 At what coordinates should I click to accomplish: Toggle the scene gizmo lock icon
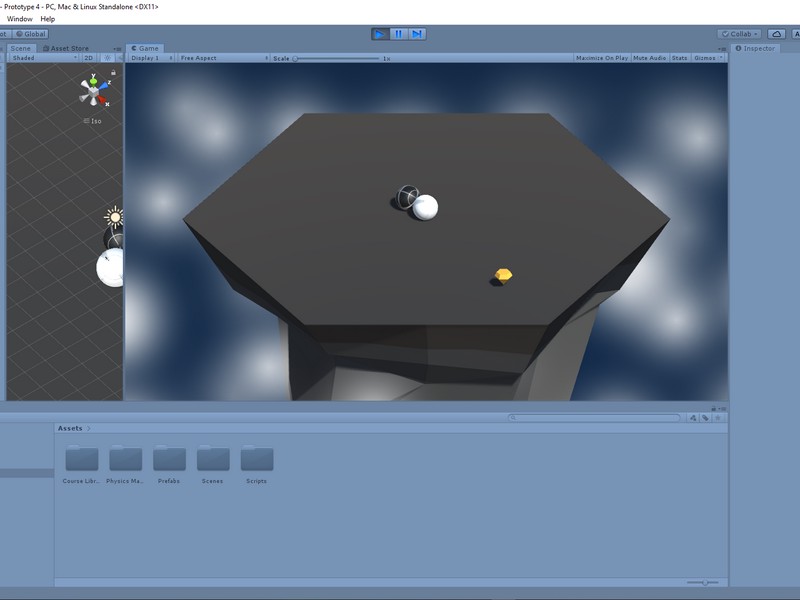click(x=113, y=73)
